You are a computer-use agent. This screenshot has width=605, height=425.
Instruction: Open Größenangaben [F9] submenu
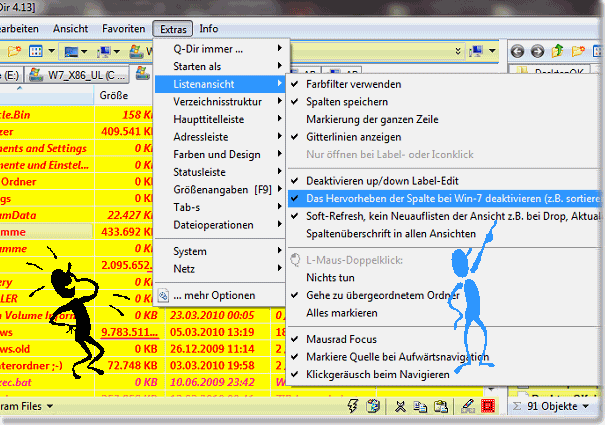[220, 190]
